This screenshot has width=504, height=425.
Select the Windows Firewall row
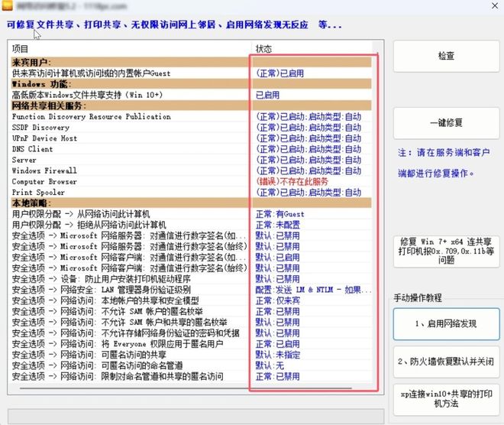(x=191, y=170)
